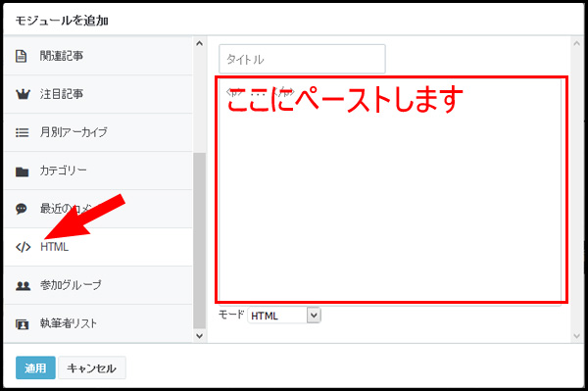
Task: Select the 注目記事 module
Action: click(98, 94)
